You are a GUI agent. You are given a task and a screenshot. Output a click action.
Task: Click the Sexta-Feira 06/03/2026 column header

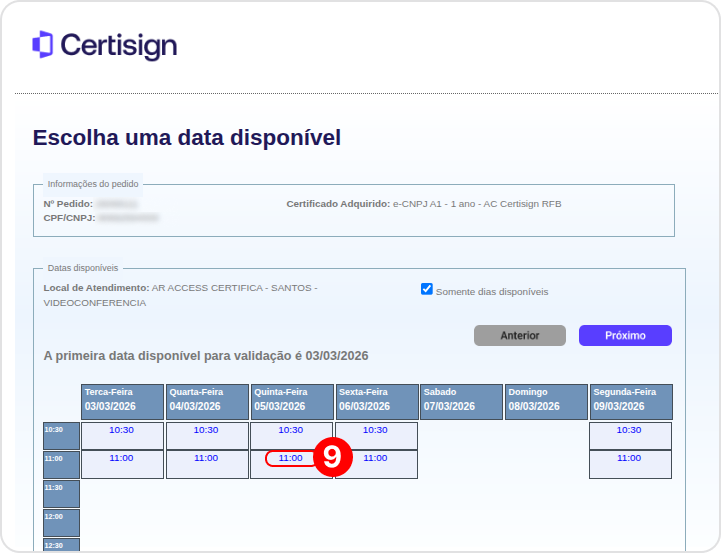click(377, 402)
